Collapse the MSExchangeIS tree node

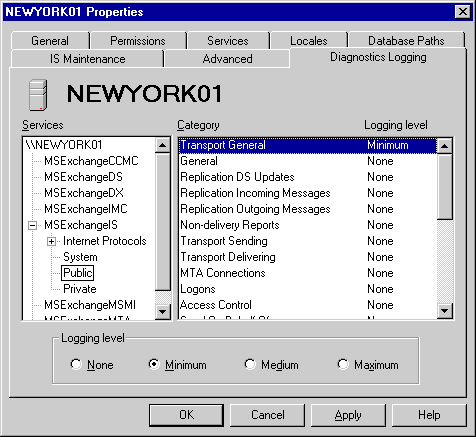tap(33, 226)
